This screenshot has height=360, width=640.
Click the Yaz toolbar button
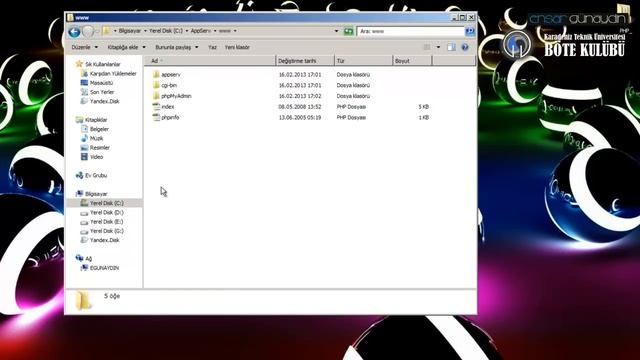pos(212,47)
